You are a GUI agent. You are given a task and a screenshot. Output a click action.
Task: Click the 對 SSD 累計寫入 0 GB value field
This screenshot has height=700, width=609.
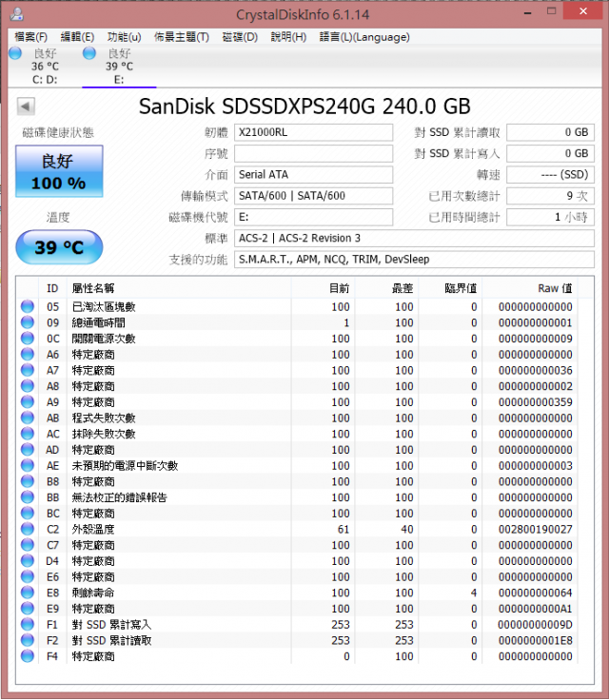(x=550, y=153)
